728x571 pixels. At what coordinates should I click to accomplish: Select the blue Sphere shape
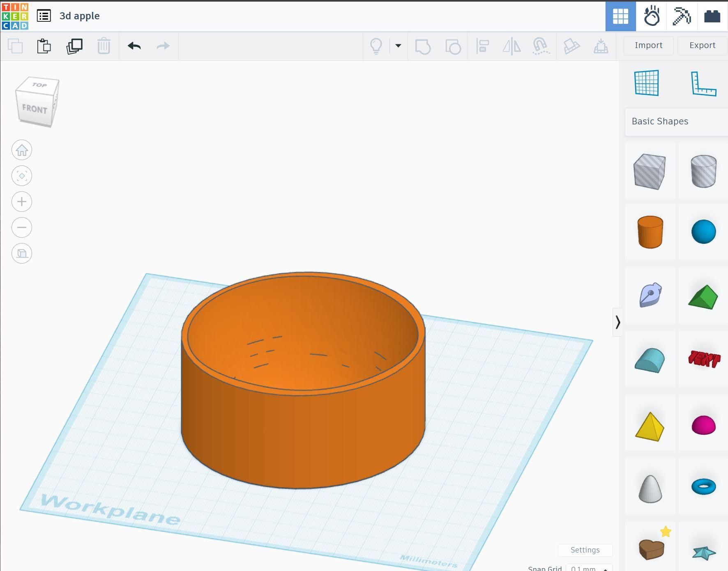coord(703,232)
